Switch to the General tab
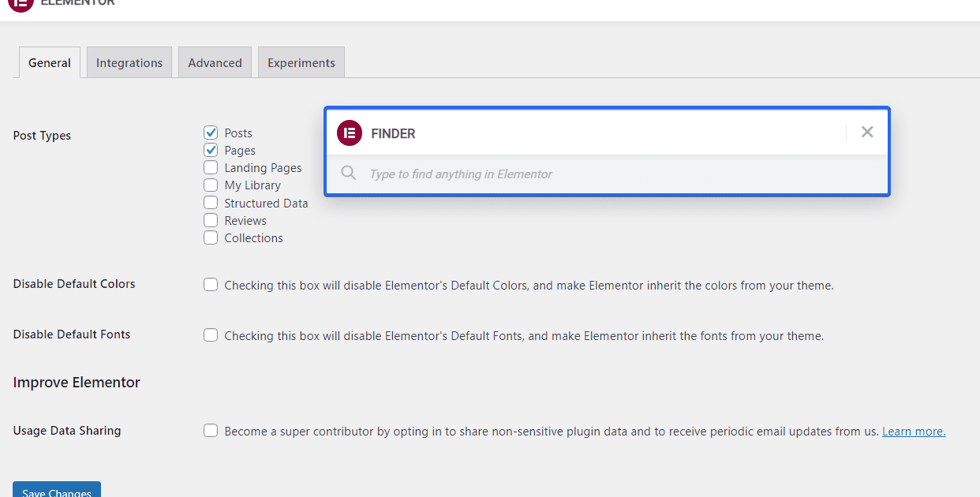 [50, 62]
